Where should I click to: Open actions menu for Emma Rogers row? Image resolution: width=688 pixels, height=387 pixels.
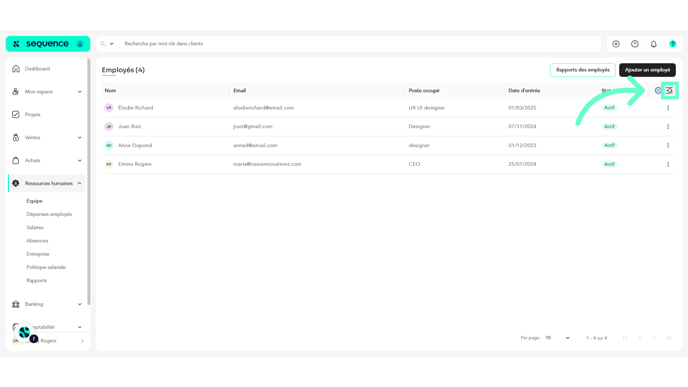click(x=668, y=164)
